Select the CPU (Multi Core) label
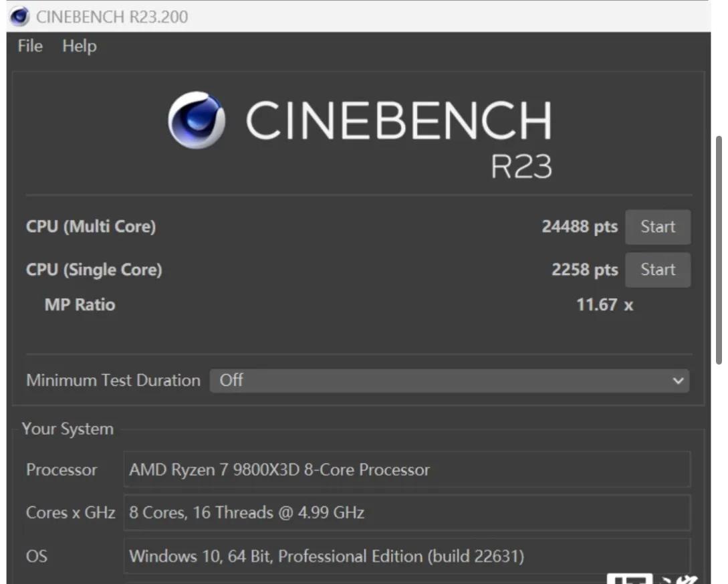 tap(91, 227)
